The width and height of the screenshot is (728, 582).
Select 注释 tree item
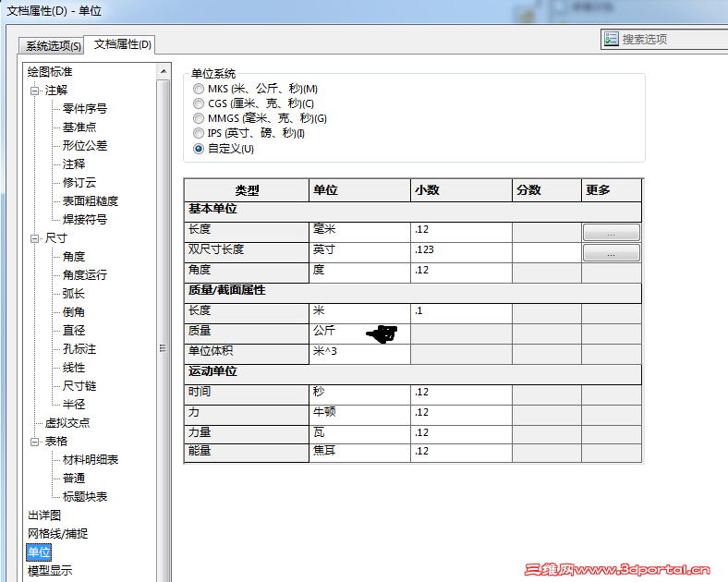pos(74,164)
